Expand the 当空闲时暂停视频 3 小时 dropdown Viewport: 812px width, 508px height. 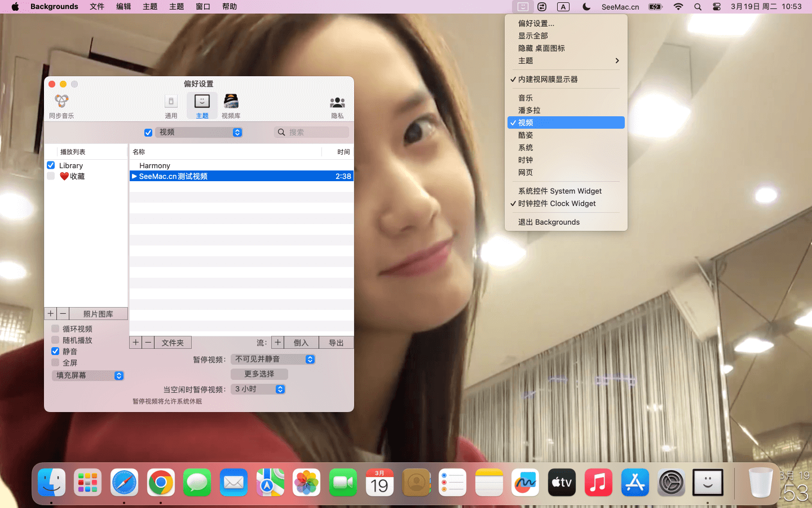(258, 389)
